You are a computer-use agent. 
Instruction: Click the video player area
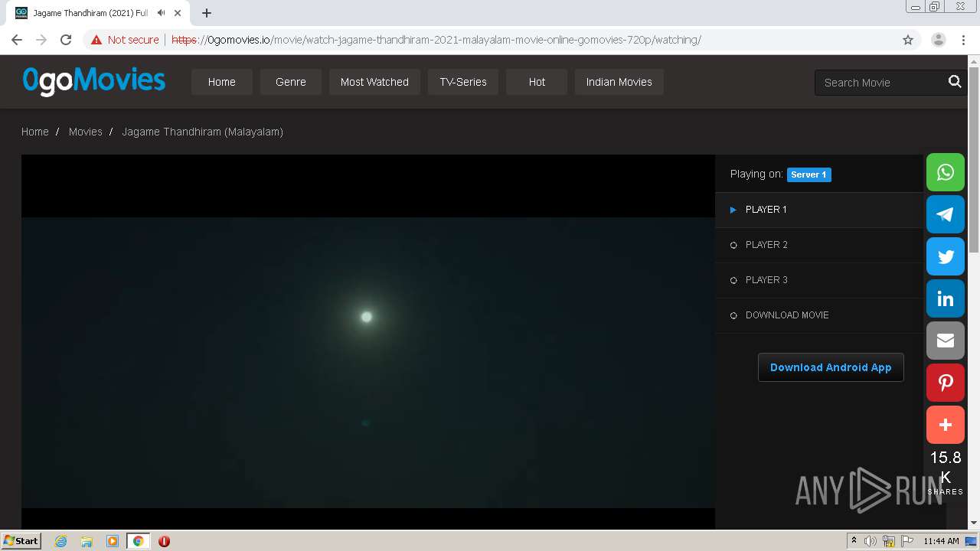(x=368, y=341)
